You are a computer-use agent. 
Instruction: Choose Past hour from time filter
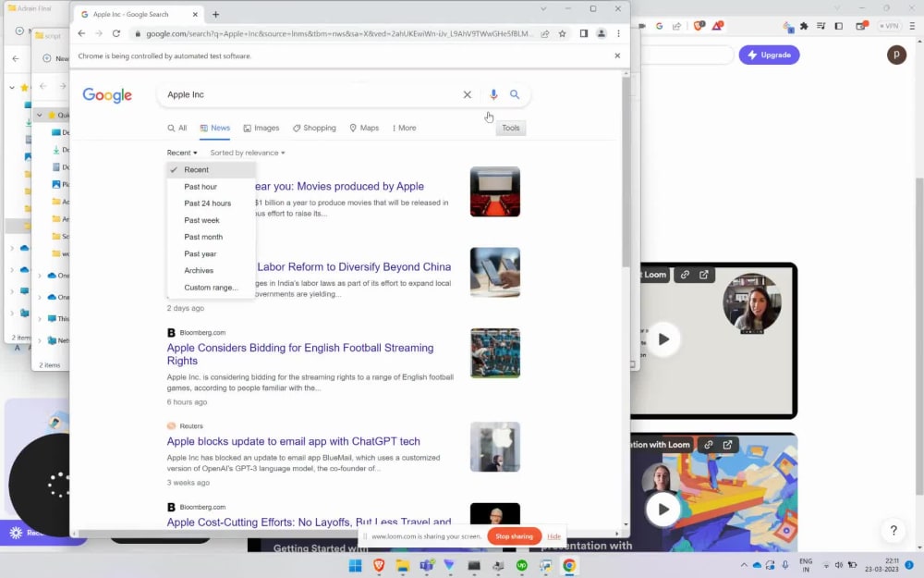tap(211, 187)
